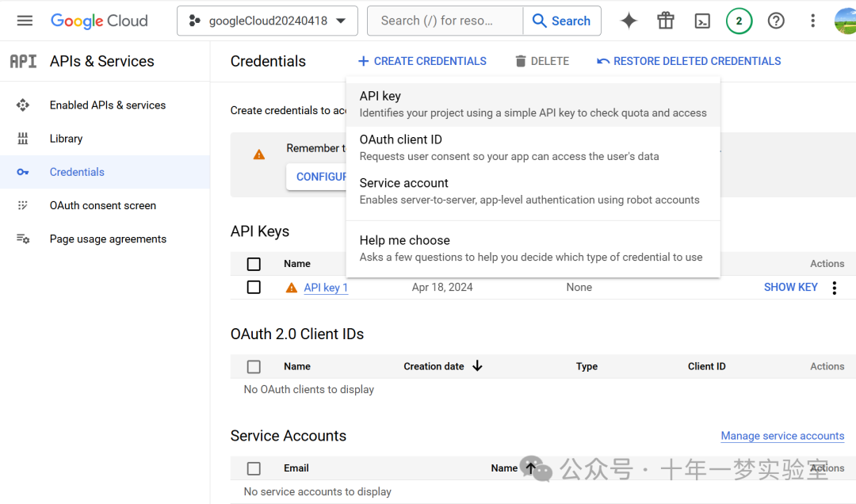Choose Help me choose menu option

tap(533, 249)
